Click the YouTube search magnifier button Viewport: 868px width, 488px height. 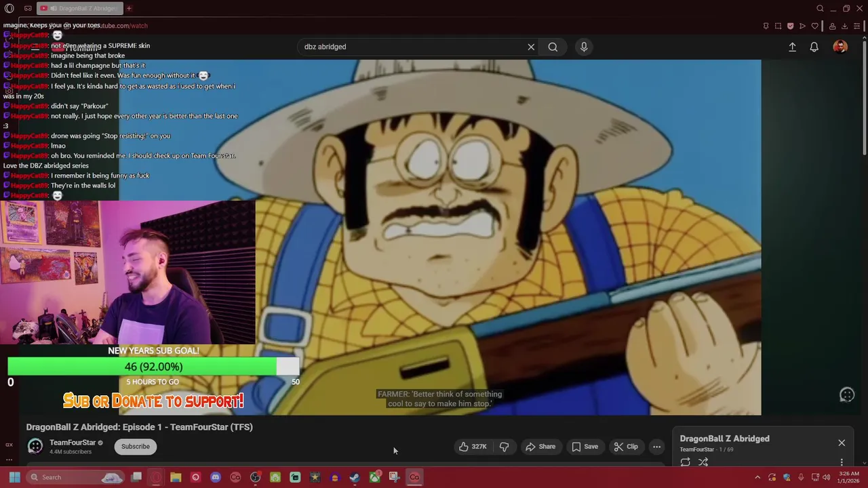(553, 47)
